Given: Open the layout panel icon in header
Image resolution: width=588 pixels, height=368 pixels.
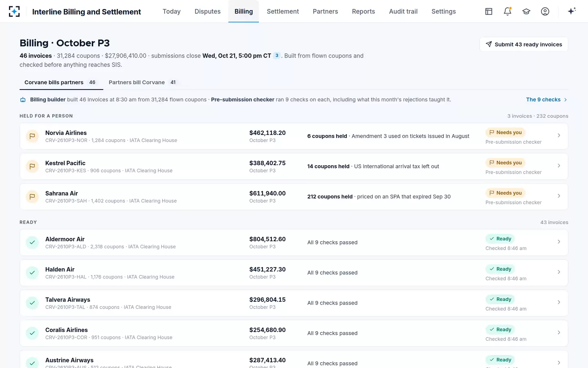Looking at the screenshot, I should coord(489,11).
